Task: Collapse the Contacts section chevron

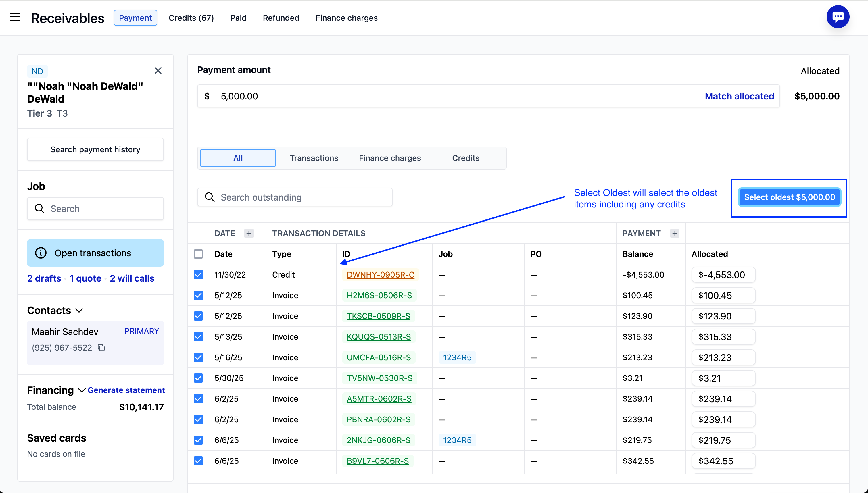Action: pyautogui.click(x=79, y=311)
